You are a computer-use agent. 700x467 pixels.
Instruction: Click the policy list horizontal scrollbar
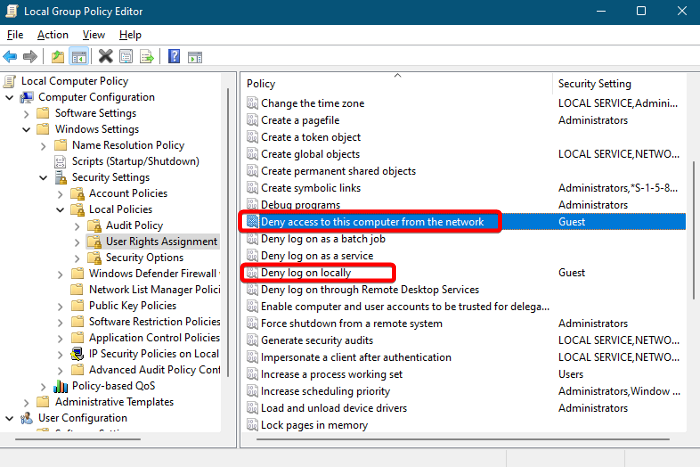(x=463, y=439)
